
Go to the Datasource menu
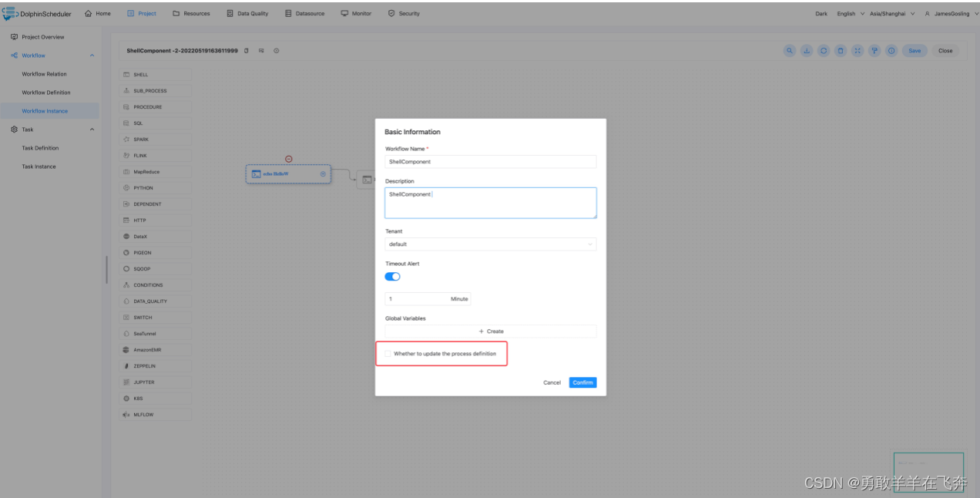tap(304, 14)
